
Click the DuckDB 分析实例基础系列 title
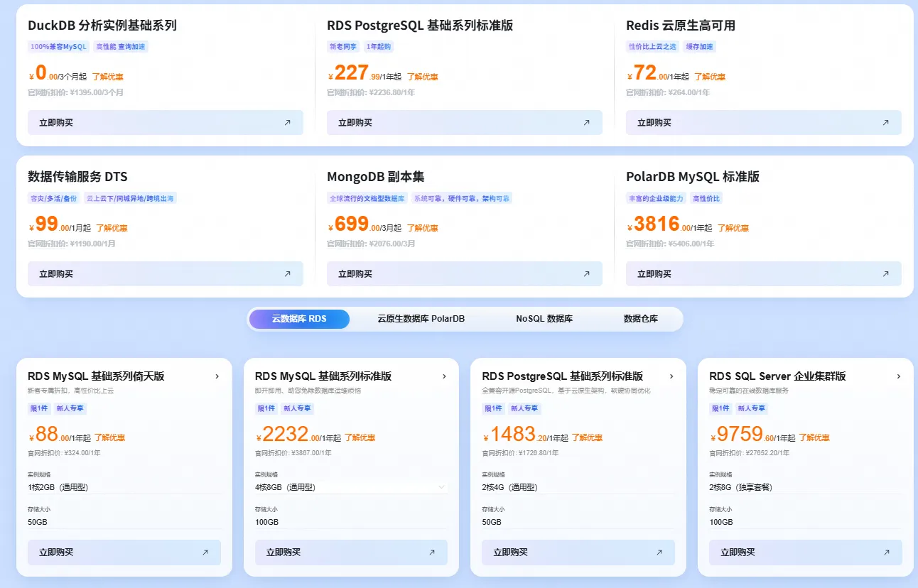[102, 26]
